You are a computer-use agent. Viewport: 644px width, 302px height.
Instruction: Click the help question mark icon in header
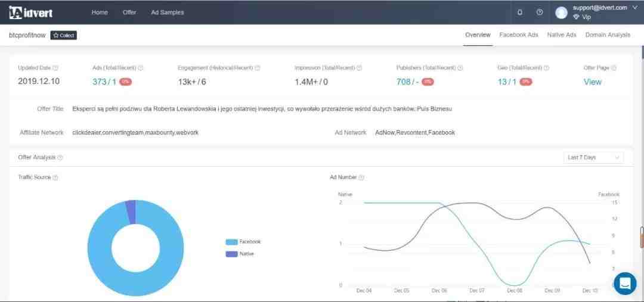pyautogui.click(x=540, y=13)
